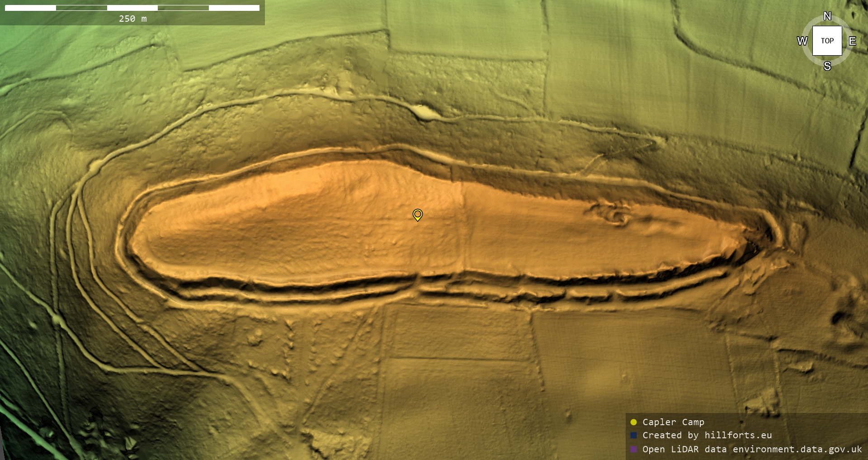Click the W letter on the compass

802,41
